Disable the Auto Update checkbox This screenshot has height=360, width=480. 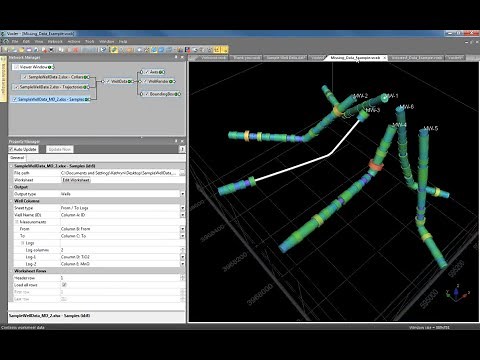click(11, 149)
